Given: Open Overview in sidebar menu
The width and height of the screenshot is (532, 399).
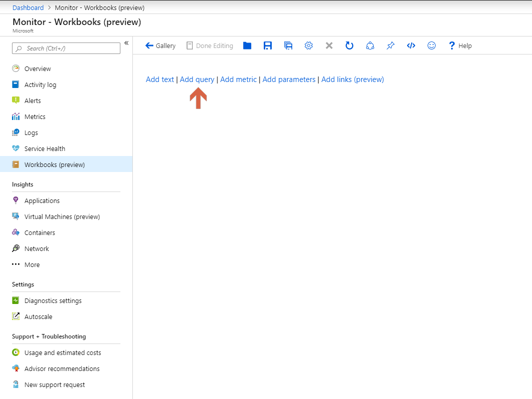Looking at the screenshot, I should coord(66,68).
